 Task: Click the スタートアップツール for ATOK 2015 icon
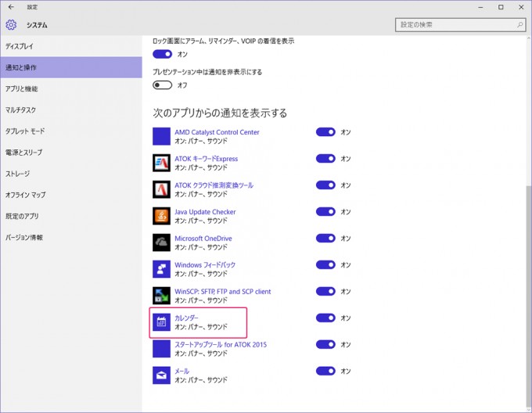coord(161,349)
